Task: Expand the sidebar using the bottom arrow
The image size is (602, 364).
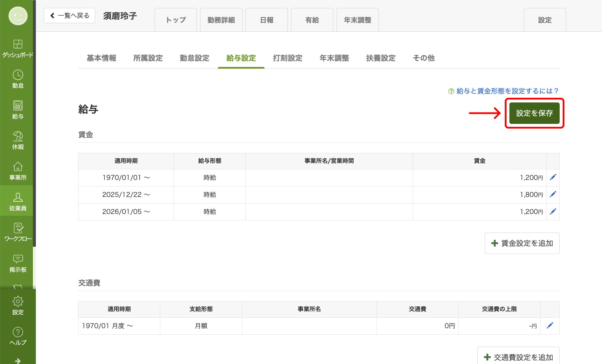Action: click(x=18, y=360)
